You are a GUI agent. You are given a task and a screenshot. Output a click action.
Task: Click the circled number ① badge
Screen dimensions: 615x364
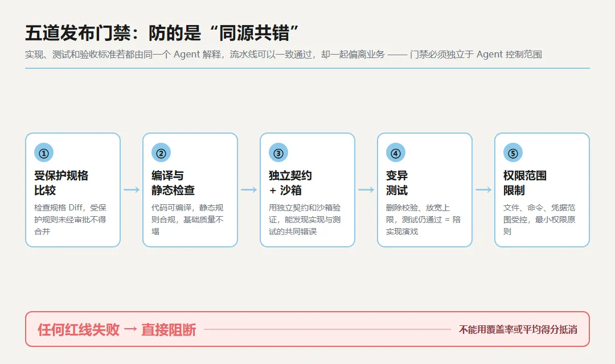tap(43, 153)
